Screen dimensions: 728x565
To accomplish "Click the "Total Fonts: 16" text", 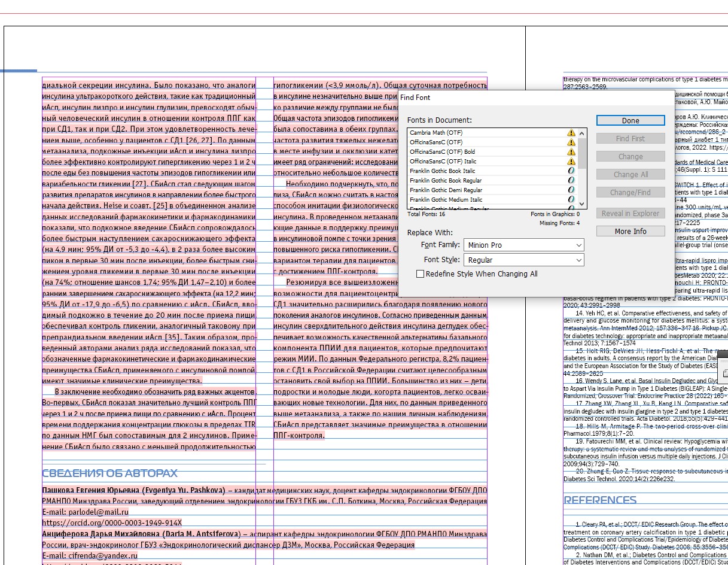I will (x=426, y=214).
